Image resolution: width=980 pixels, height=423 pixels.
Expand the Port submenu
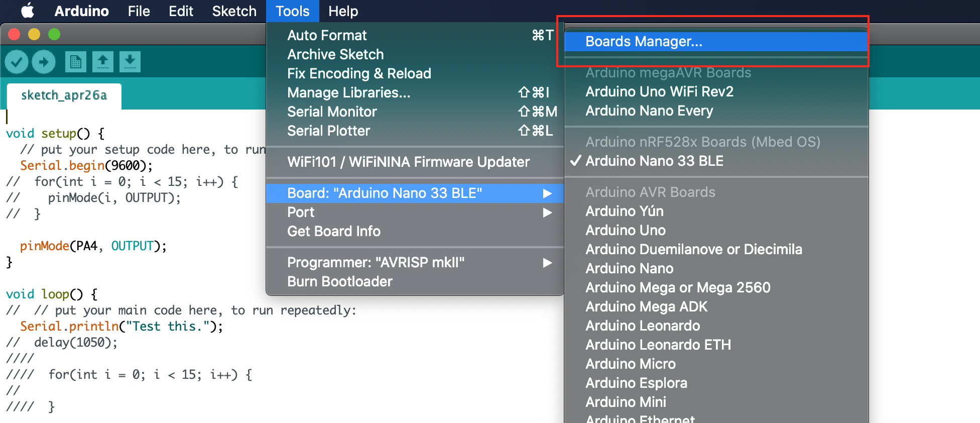pyautogui.click(x=415, y=212)
